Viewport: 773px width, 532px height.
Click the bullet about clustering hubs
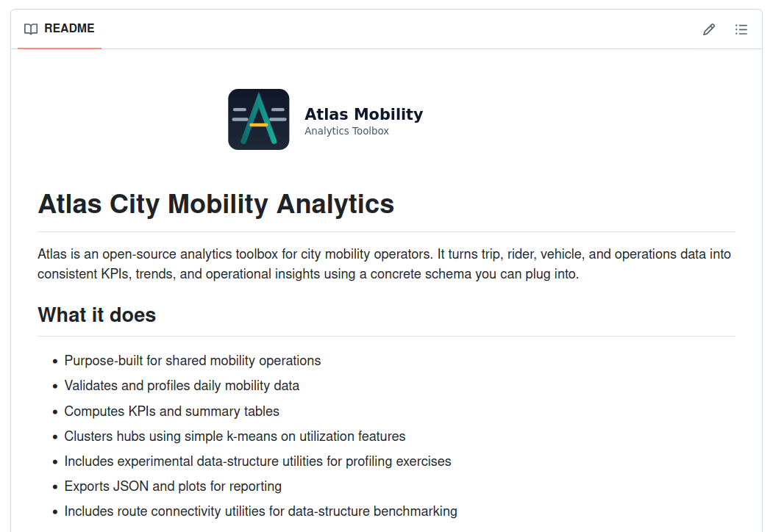pos(235,436)
